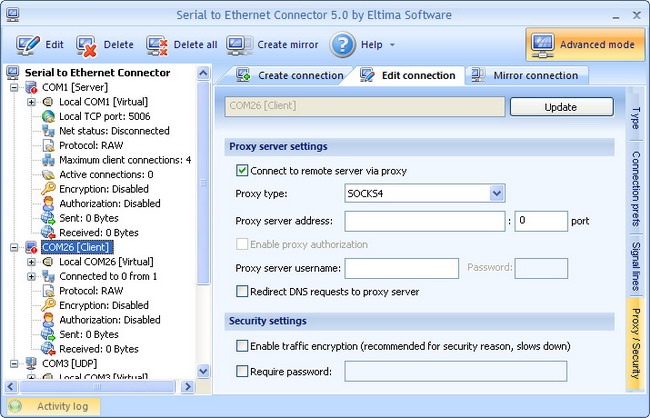
Task: Click the Maximum client connections icon
Action: coord(48,160)
